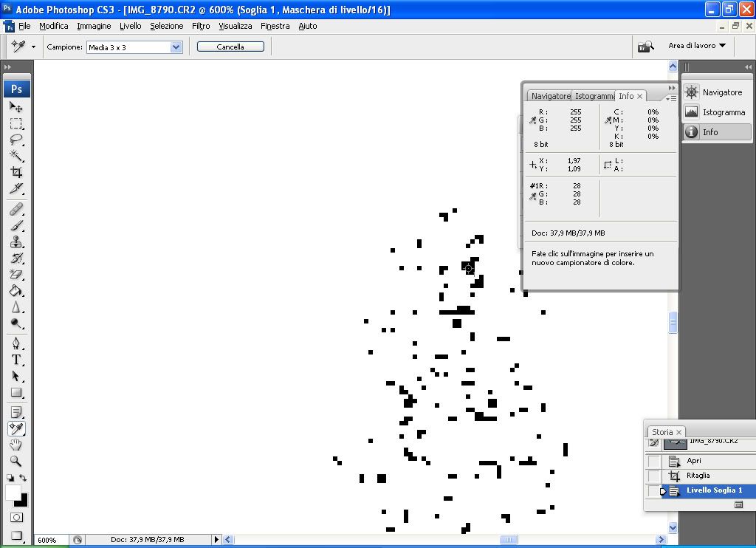Switch to the Navigatore tab
The height and width of the screenshot is (548, 756).
pos(550,96)
